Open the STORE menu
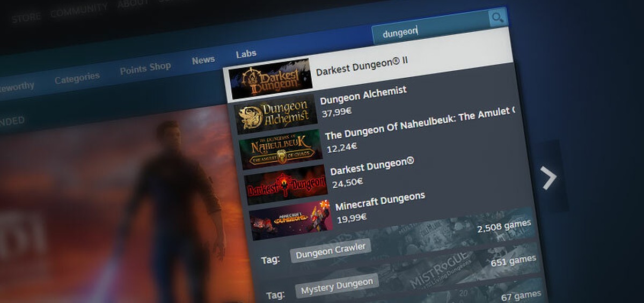The height and width of the screenshot is (303, 644). [26, 18]
